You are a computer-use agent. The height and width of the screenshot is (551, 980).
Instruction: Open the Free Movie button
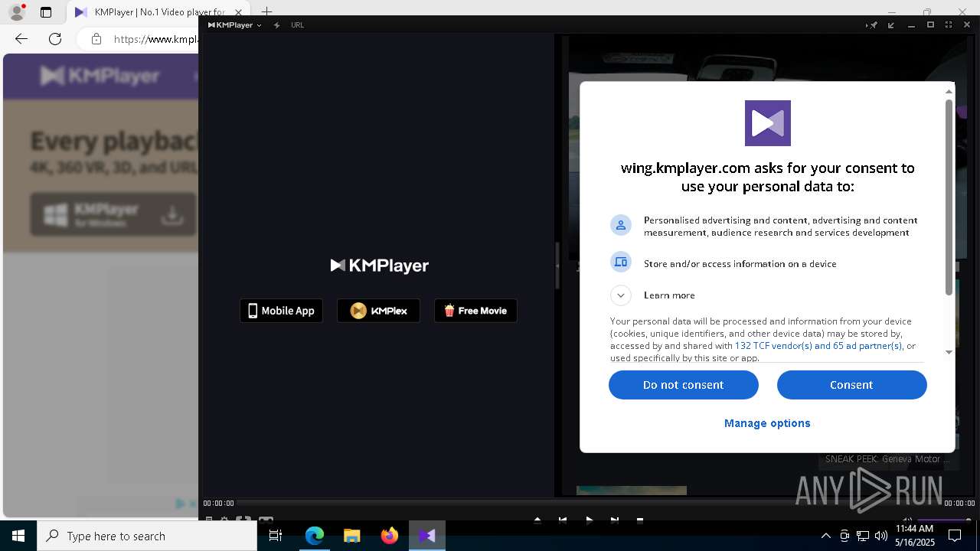475,311
